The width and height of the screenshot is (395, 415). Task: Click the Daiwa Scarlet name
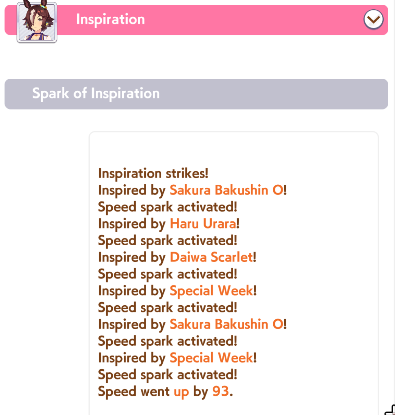pos(211,257)
